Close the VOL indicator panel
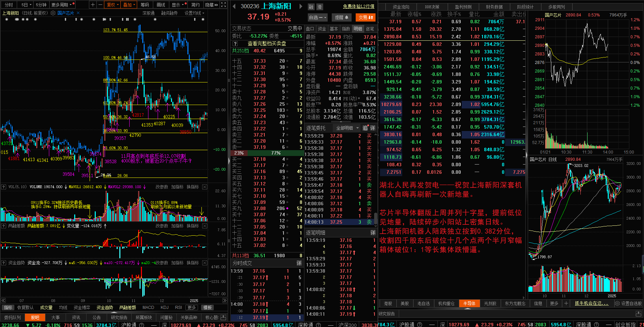Viewport: 644px width, 327px height. tap(205, 187)
